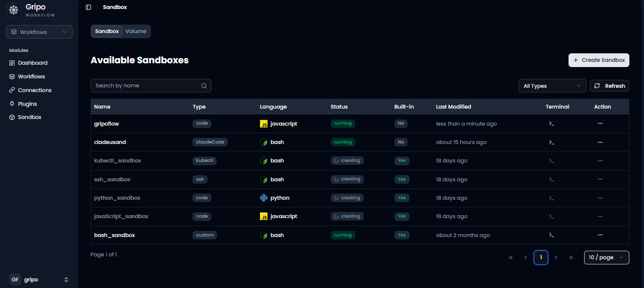Image resolution: width=644 pixels, height=288 pixels.
Task: Open action menu for bash_sandbox row
Action: coord(600,235)
